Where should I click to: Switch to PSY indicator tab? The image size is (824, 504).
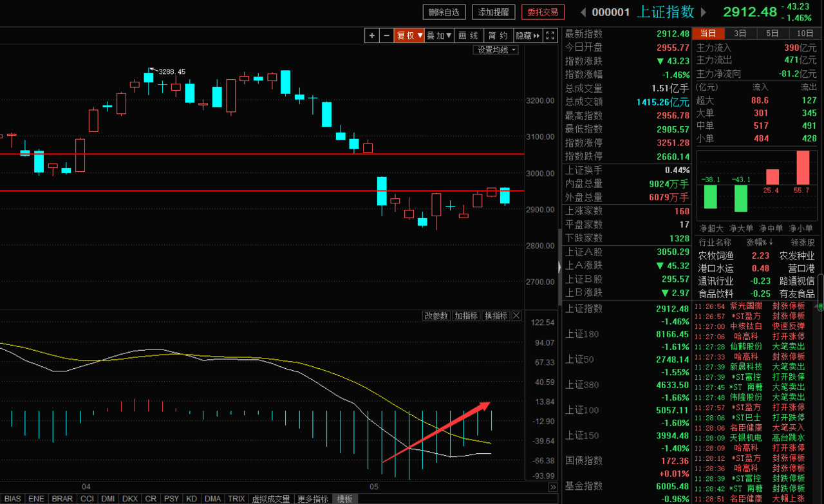172,499
